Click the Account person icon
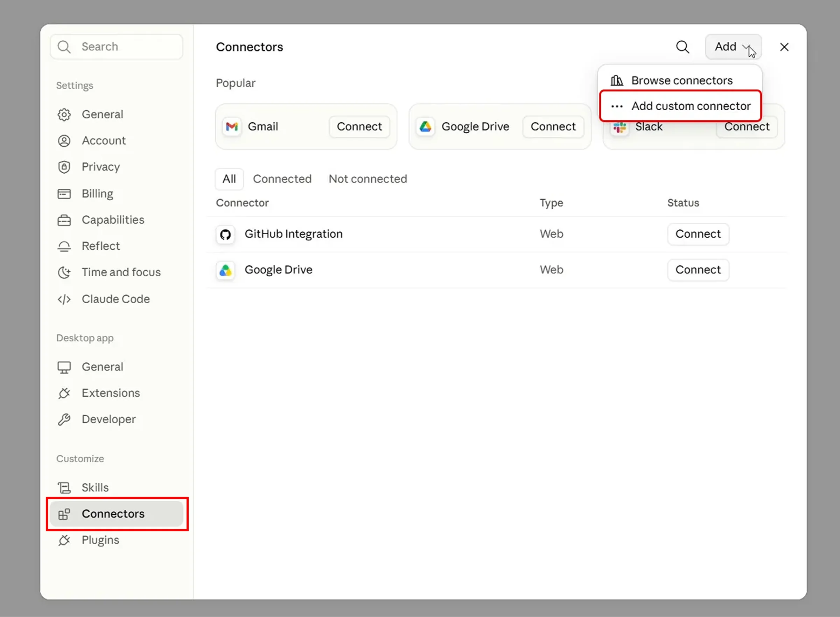 tap(64, 141)
